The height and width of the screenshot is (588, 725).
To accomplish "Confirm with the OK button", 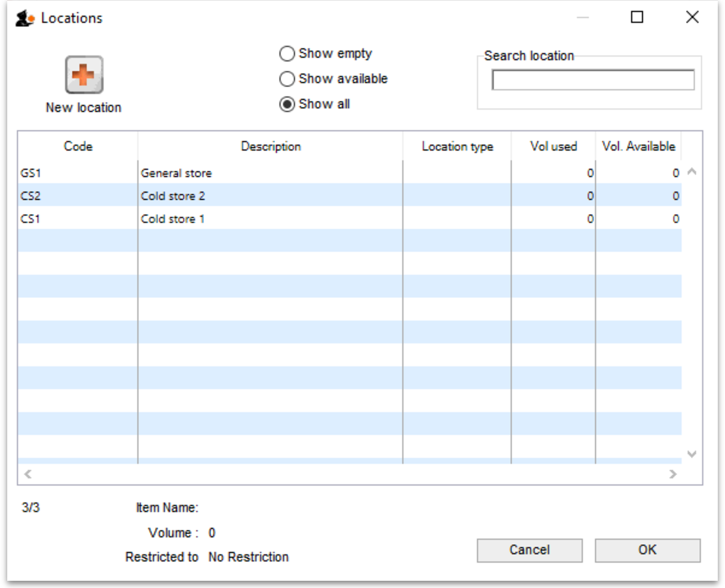I will 647,550.
